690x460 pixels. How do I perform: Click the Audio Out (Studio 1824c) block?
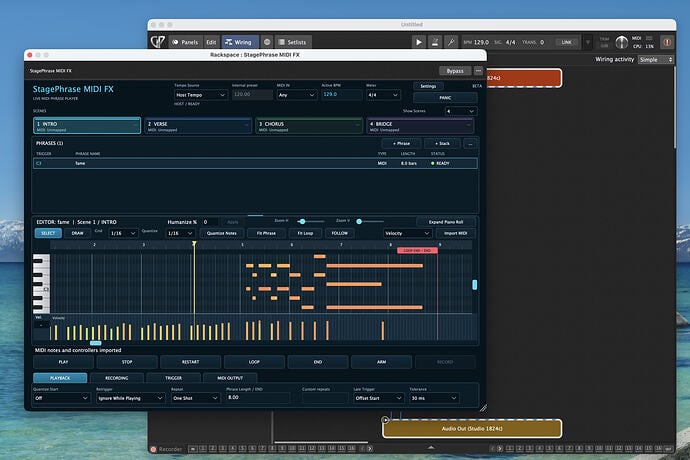[472, 429]
